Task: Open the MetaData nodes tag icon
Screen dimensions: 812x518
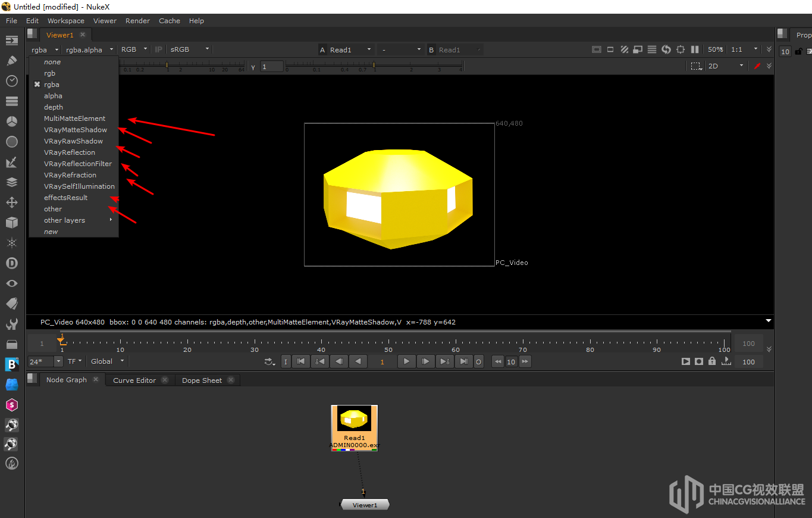Action: pos(12,304)
